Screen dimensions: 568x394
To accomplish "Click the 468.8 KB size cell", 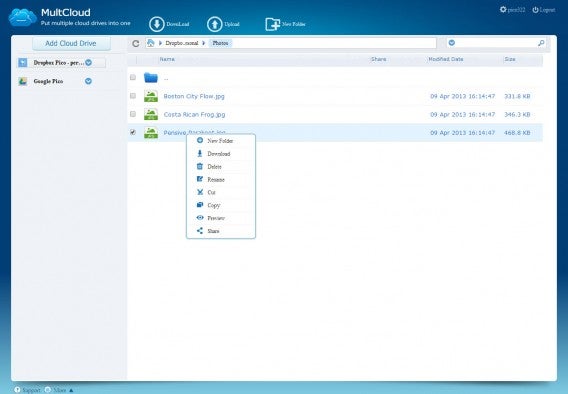I will coord(517,133).
